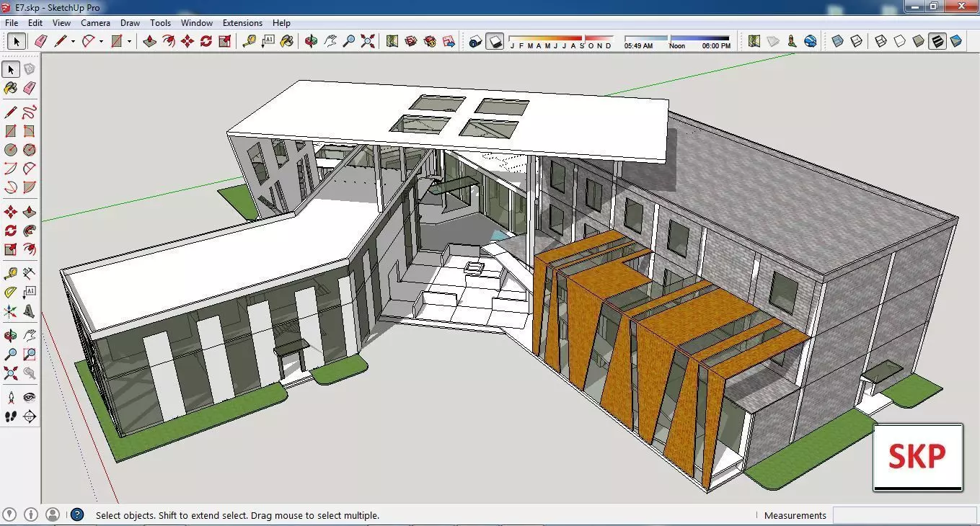Click Zoom Extents in top toolbar
Image resolution: width=980 pixels, height=526 pixels.
(368, 41)
